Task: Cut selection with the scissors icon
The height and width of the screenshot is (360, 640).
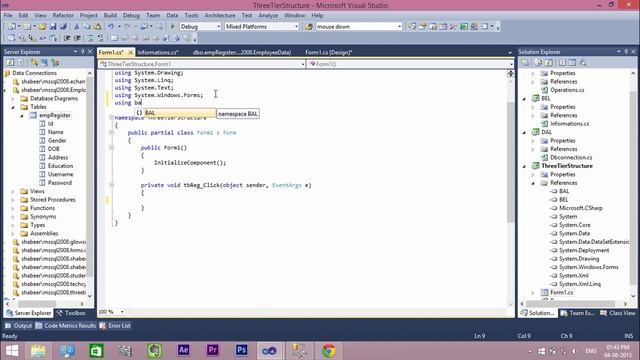Action: click(76, 27)
